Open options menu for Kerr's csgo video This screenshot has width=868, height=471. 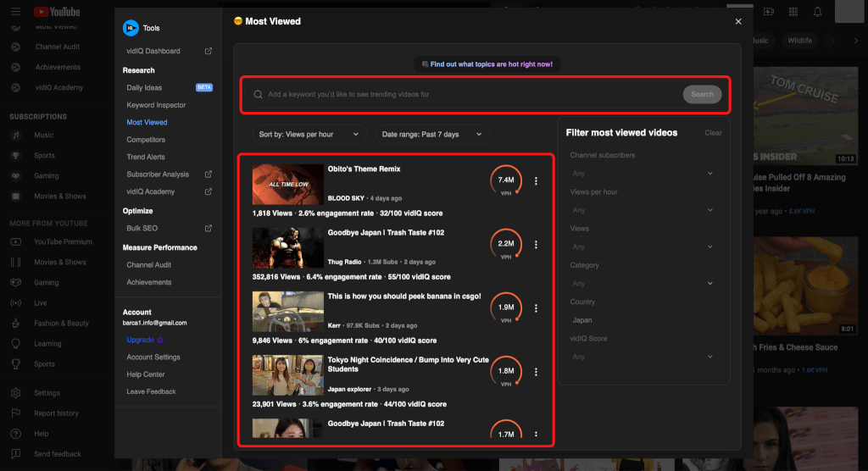536,308
